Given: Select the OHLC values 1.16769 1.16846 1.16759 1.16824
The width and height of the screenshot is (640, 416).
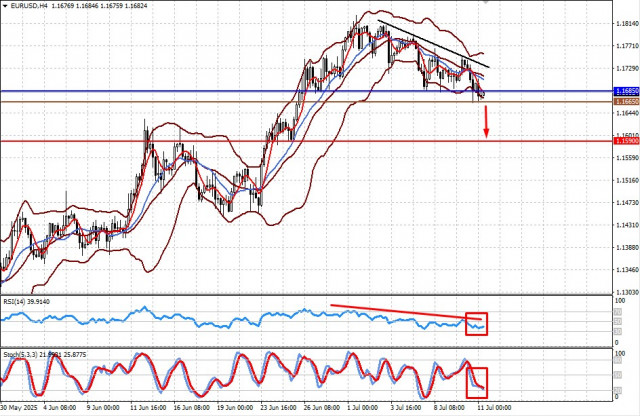Looking at the screenshot, I should pyautogui.click(x=97, y=6).
